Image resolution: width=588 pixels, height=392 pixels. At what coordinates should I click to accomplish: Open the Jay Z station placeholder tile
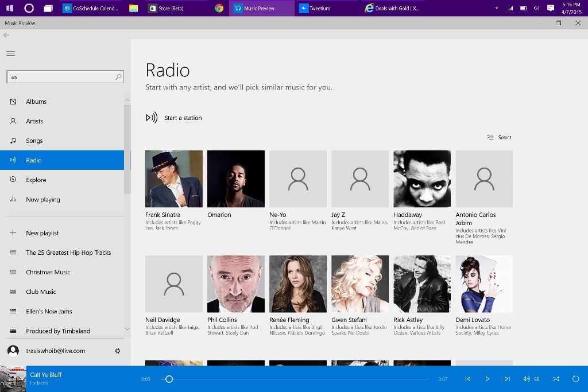click(x=360, y=178)
